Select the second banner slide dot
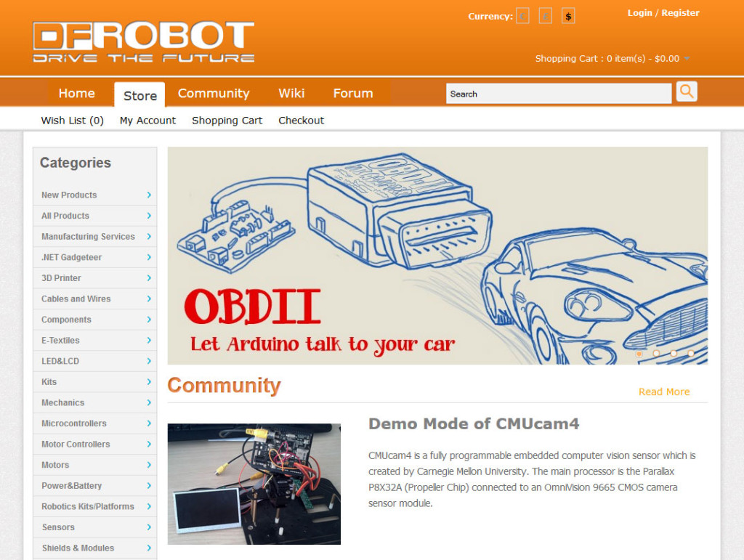 (656, 353)
